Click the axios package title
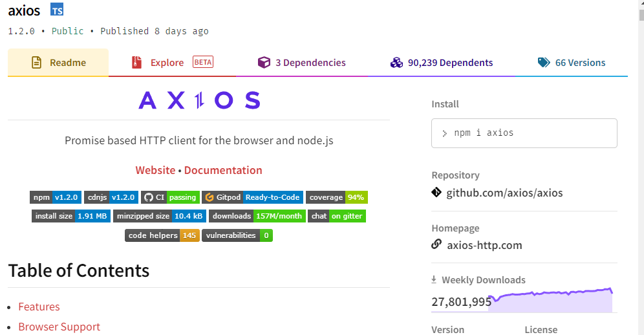The image size is (644, 335). coord(24,10)
